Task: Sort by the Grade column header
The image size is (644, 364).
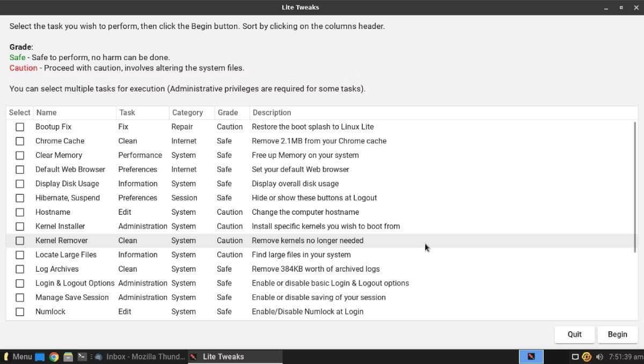Action: (226, 112)
